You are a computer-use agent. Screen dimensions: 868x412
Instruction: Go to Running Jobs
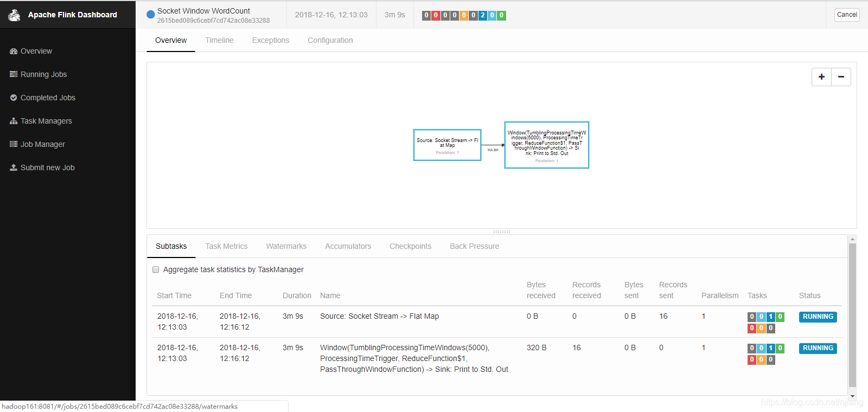(x=43, y=74)
